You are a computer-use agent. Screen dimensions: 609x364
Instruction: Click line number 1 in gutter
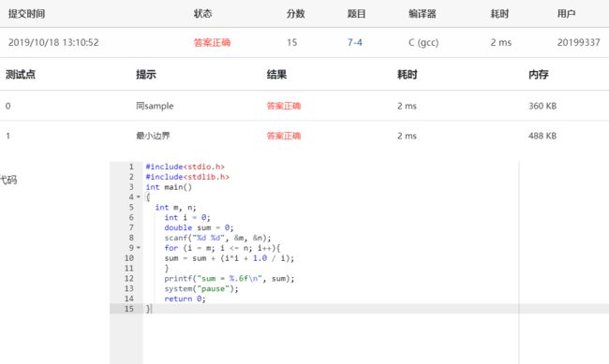point(131,167)
